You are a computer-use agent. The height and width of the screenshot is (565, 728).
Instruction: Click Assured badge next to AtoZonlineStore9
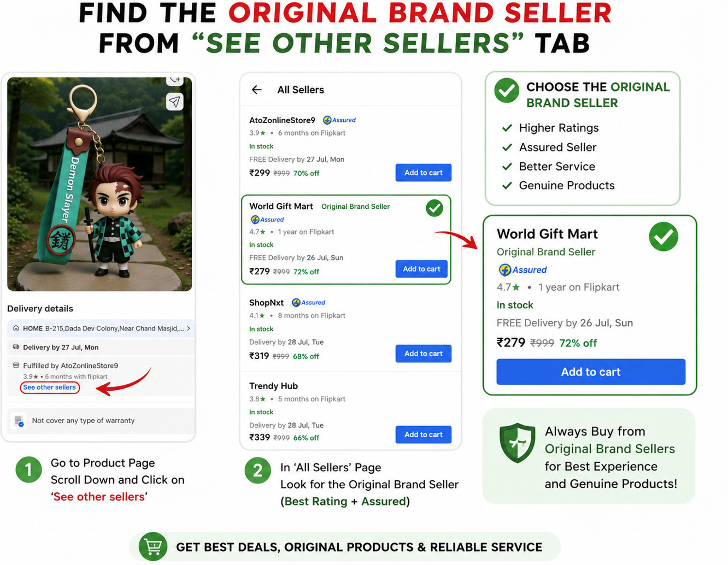[339, 120]
